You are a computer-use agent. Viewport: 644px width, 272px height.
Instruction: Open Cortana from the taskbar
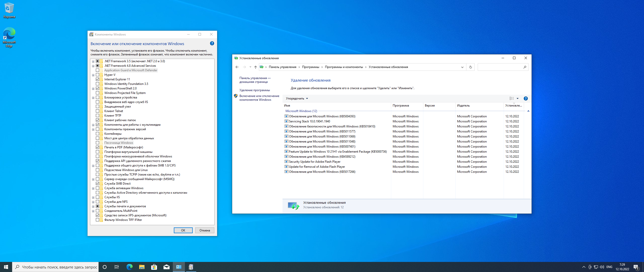coord(105,267)
